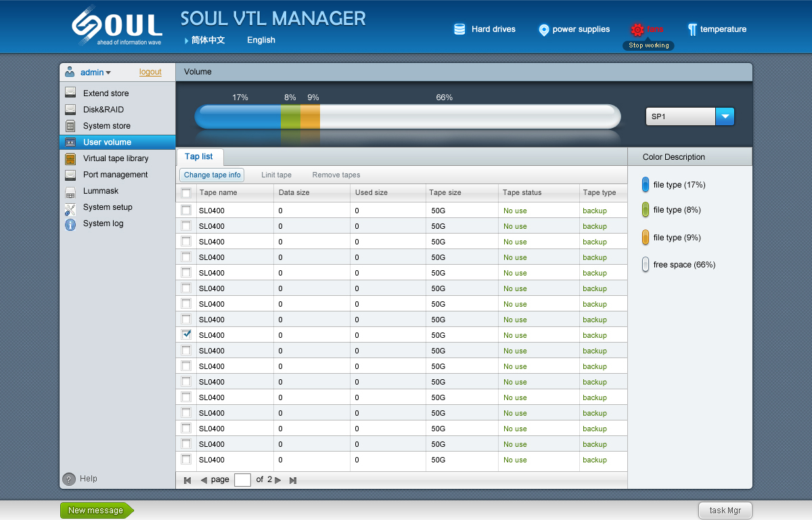This screenshot has width=812, height=520.
Task: Click the power supplies status icon
Action: [x=543, y=30]
